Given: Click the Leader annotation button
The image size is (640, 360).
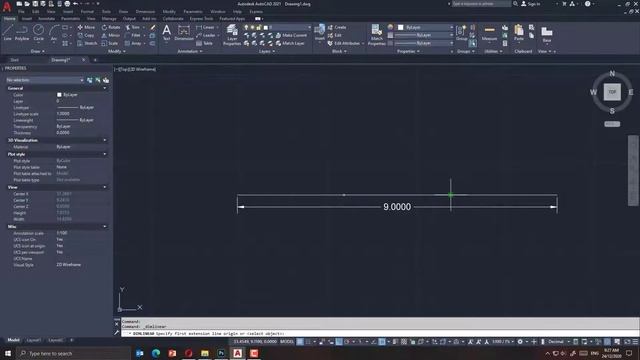Looking at the screenshot, I should tap(206, 36).
